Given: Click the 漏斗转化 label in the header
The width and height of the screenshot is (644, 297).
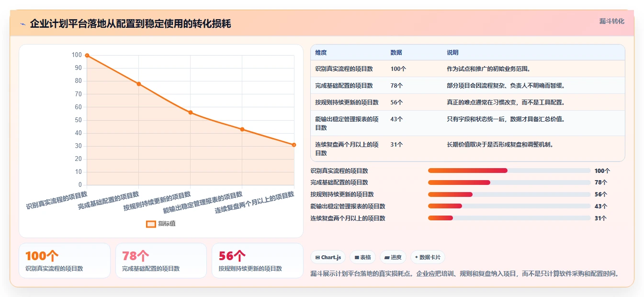Looking at the screenshot, I should 611,21.
